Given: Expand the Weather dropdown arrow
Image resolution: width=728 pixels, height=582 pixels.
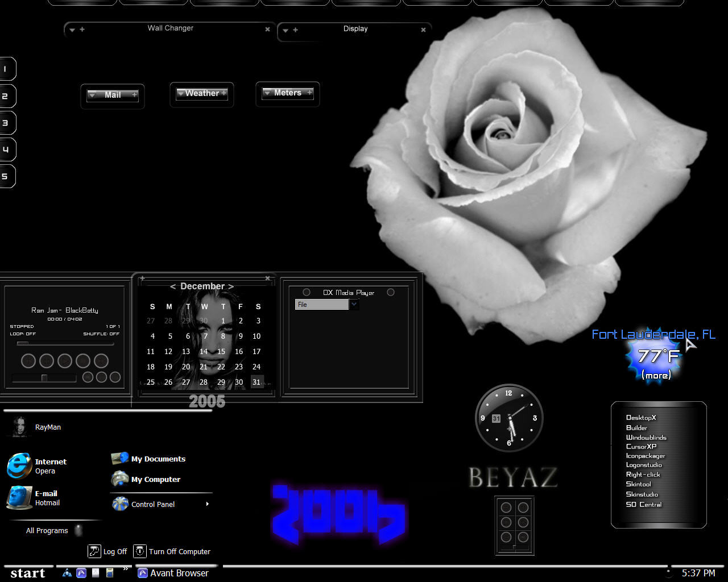Looking at the screenshot, I should tap(180, 93).
